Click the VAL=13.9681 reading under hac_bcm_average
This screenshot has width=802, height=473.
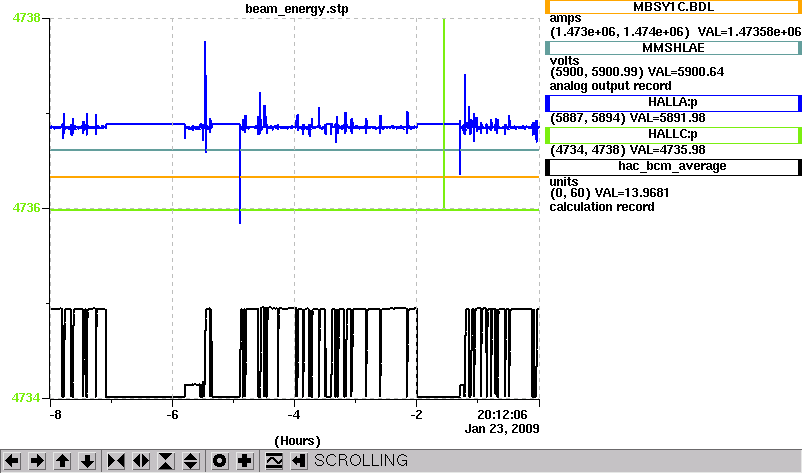click(632, 193)
